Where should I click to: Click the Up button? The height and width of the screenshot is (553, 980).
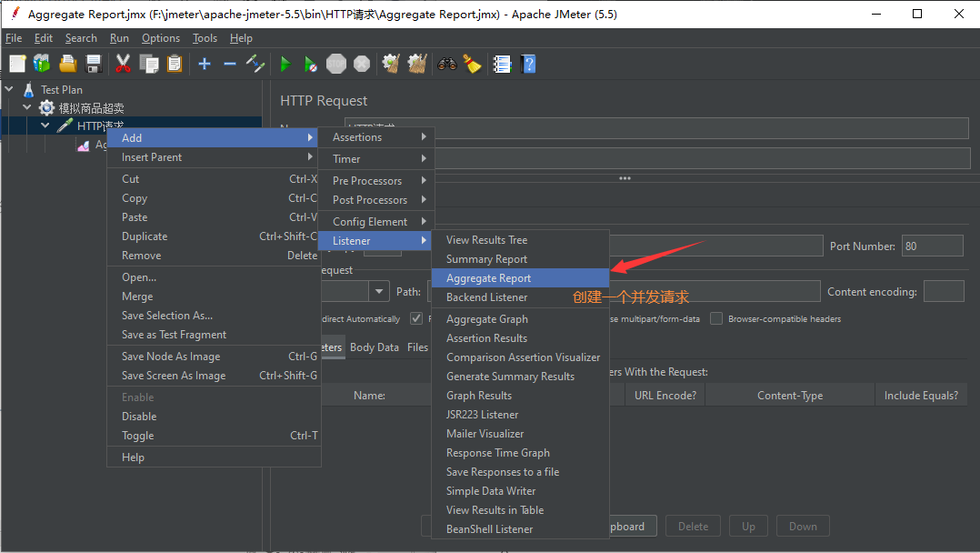[x=748, y=526]
